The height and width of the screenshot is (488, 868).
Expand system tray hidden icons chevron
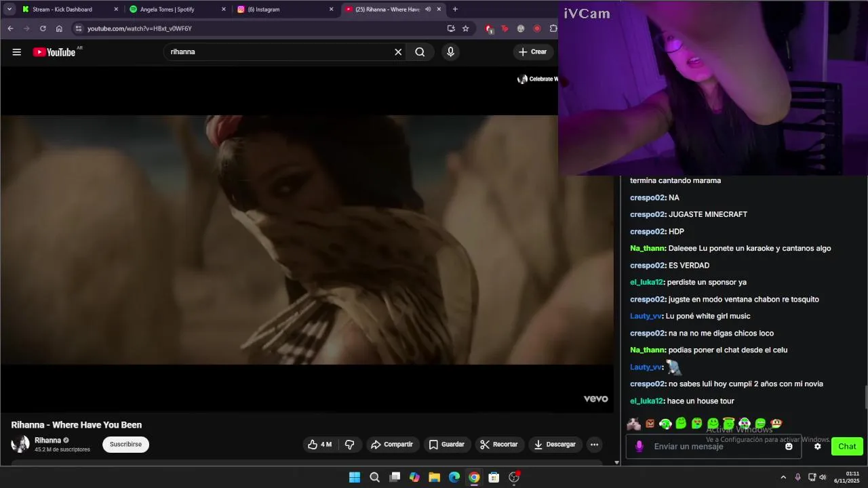pyautogui.click(x=783, y=477)
